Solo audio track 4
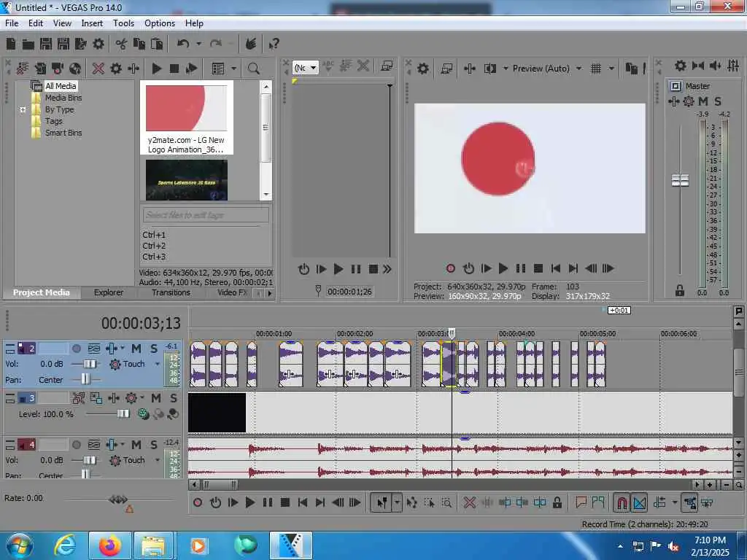This screenshot has height=560, width=747. [154, 445]
